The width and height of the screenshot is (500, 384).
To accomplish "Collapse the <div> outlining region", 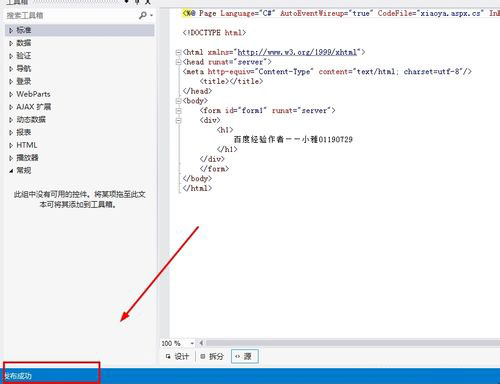I will coord(179,120).
